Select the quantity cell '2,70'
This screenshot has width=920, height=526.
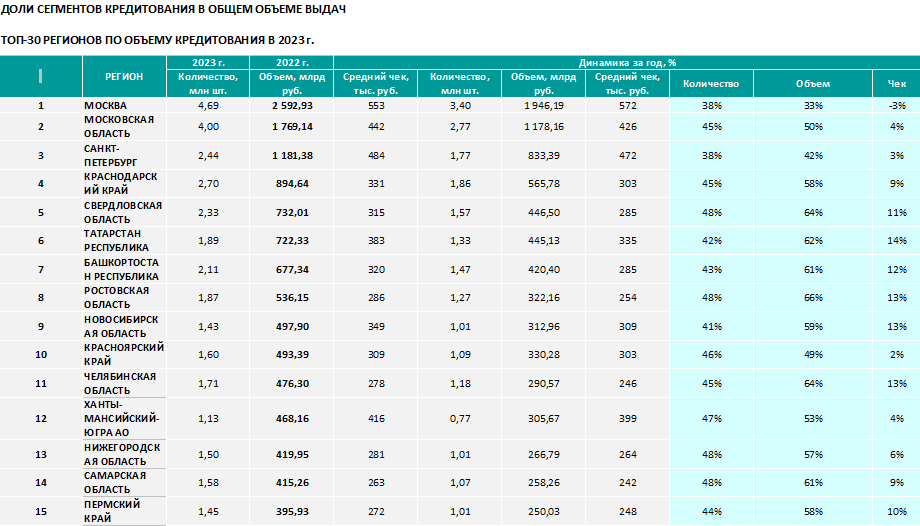[x=208, y=184]
